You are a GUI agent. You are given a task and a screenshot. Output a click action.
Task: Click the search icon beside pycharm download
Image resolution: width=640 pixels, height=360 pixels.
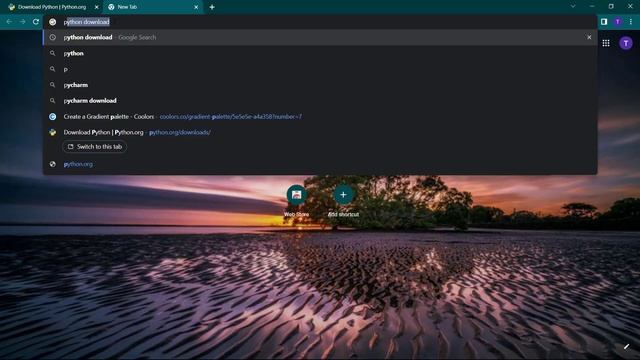click(53, 100)
